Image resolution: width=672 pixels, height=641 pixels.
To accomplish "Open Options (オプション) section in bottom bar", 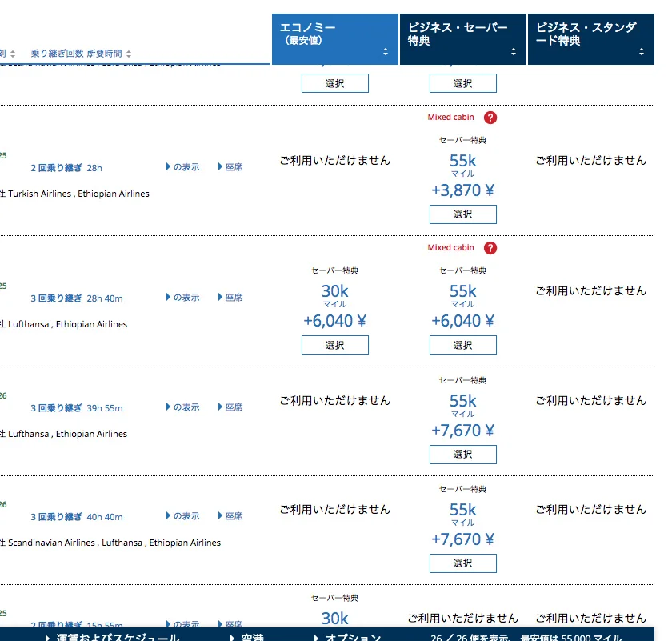I will point(347,637).
